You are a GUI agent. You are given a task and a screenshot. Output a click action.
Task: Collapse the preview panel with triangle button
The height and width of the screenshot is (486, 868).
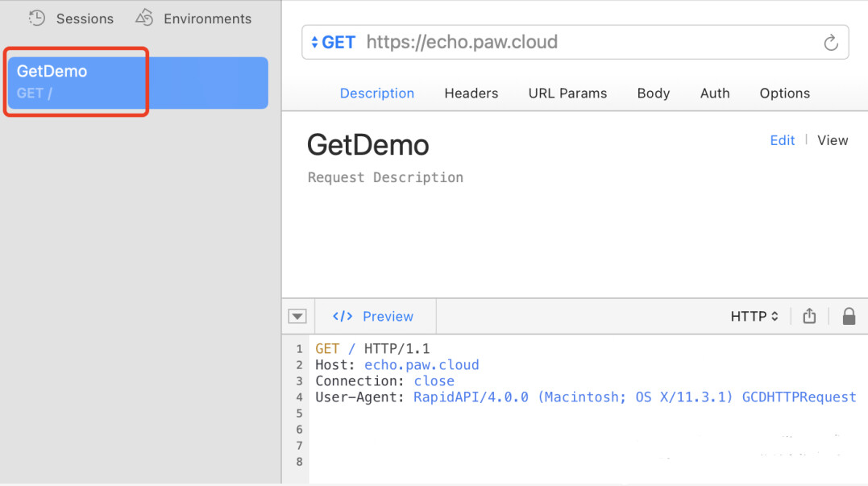pos(298,317)
